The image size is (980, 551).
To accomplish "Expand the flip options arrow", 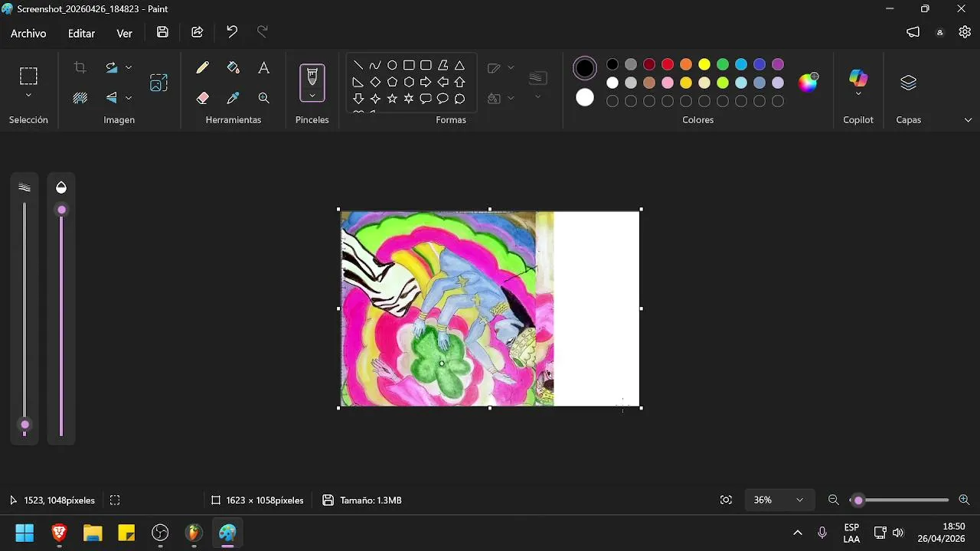I will (x=129, y=97).
